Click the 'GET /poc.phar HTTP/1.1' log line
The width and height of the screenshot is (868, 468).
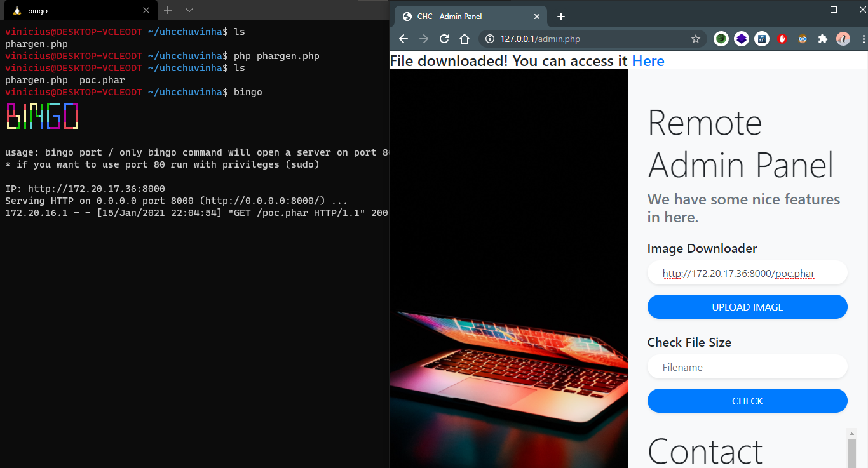(196, 213)
